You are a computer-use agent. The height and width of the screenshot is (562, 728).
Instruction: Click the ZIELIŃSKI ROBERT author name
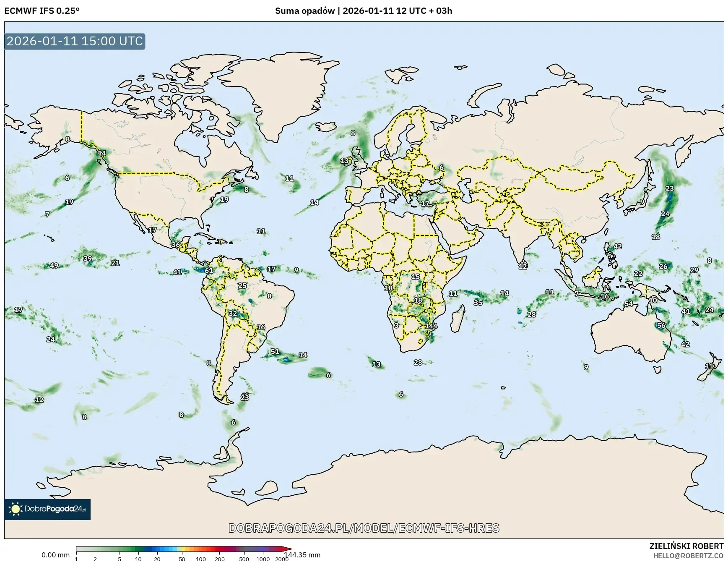(x=686, y=546)
